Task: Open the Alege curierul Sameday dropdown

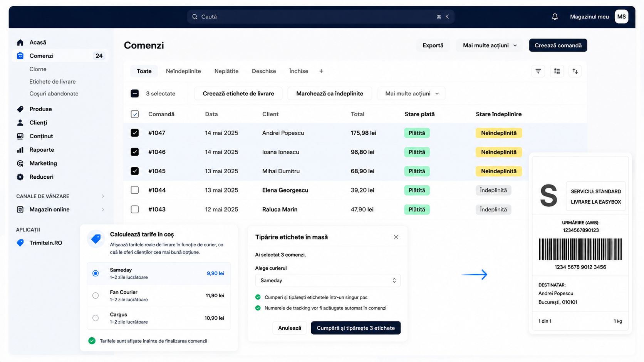Action: click(328, 280)
